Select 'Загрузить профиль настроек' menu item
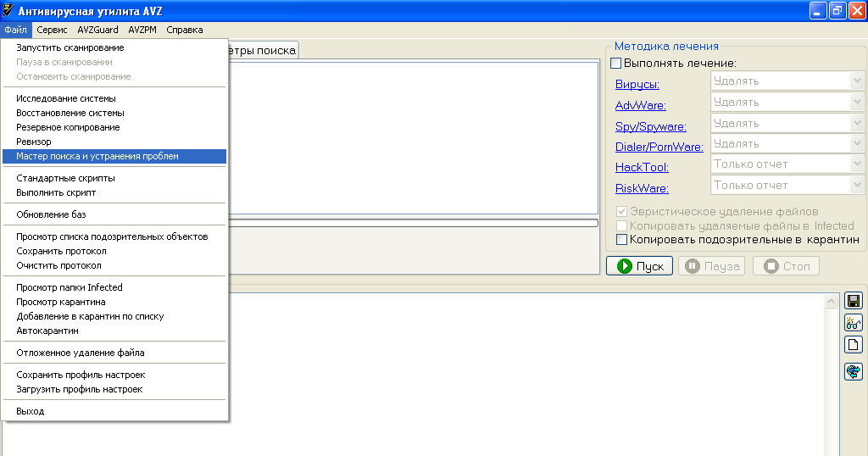The height and width of the screenshot is (456, 868). [x=114, y=389]
